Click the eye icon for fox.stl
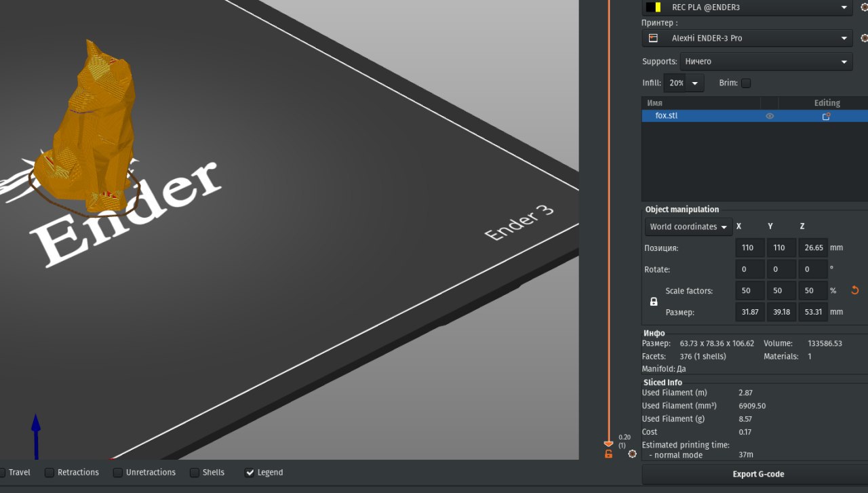 (x=770, y=116)
